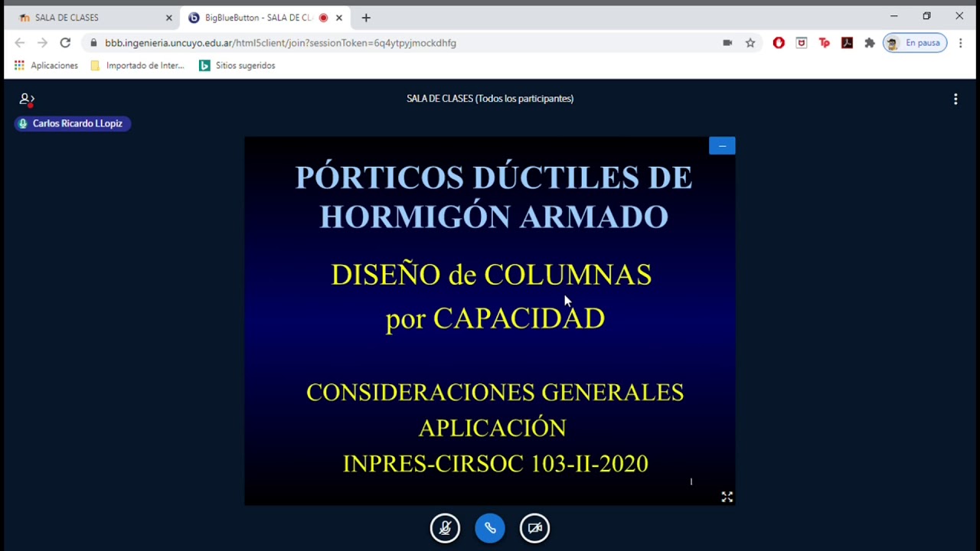Unmute the microphone
The height and width of the screenshot is (551, 980).
click(x=445, y=528)
